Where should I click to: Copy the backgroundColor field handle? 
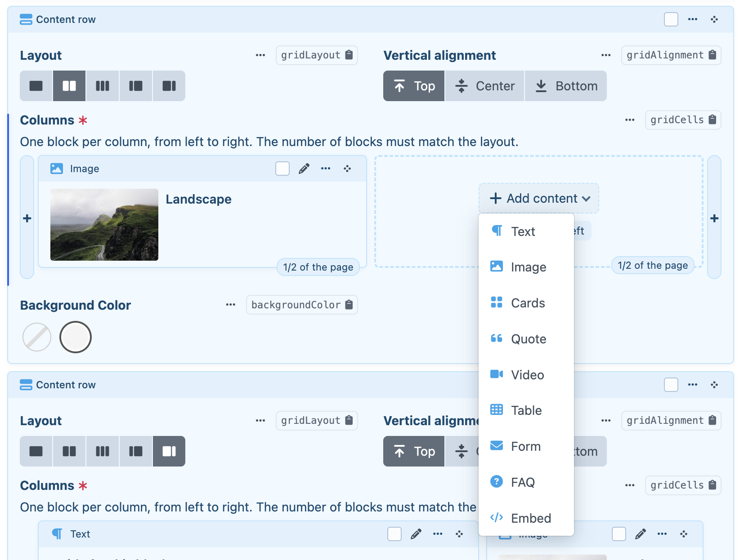302,305
